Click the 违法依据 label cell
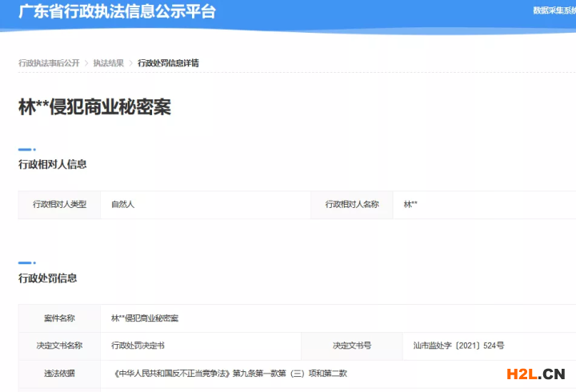 click(59, 374)
